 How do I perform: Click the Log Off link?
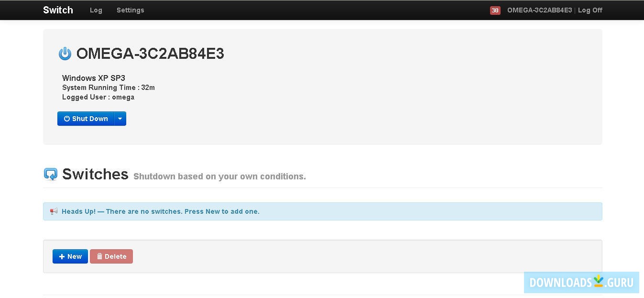[x=590, y=10]
